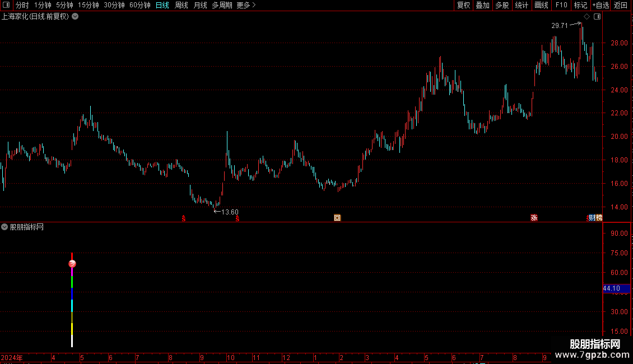The image size is (633, 364).
Task: Open the 多周期 multi-period view
Action: [222, 5]
